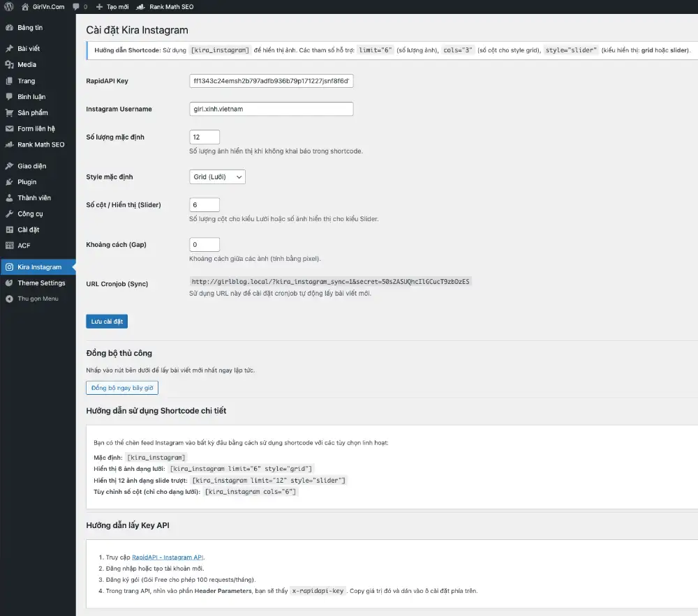Click Đồng bộ ngay bây giờ button
698x616 pixels.
click(122, 388)
